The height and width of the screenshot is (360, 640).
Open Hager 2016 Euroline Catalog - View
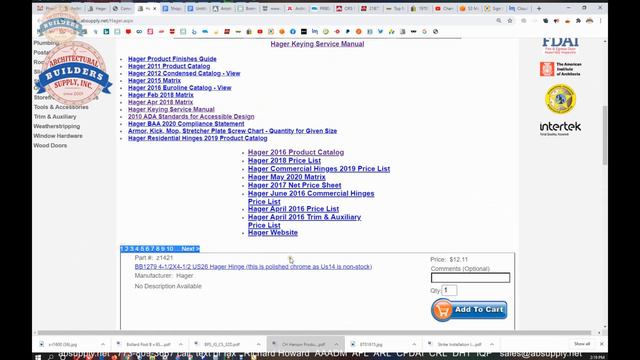coord(180,88)
